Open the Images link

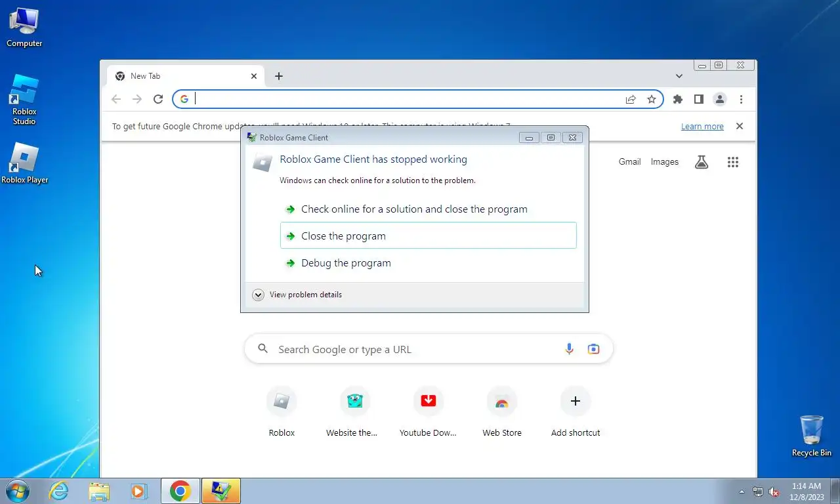click(x=665, y=162)
